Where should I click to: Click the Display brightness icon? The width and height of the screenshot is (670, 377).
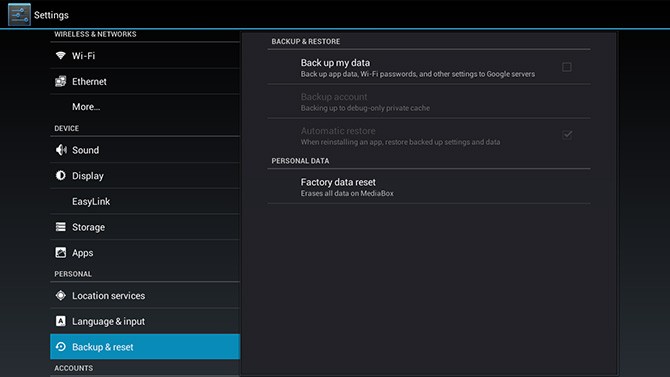click(61, 175)
